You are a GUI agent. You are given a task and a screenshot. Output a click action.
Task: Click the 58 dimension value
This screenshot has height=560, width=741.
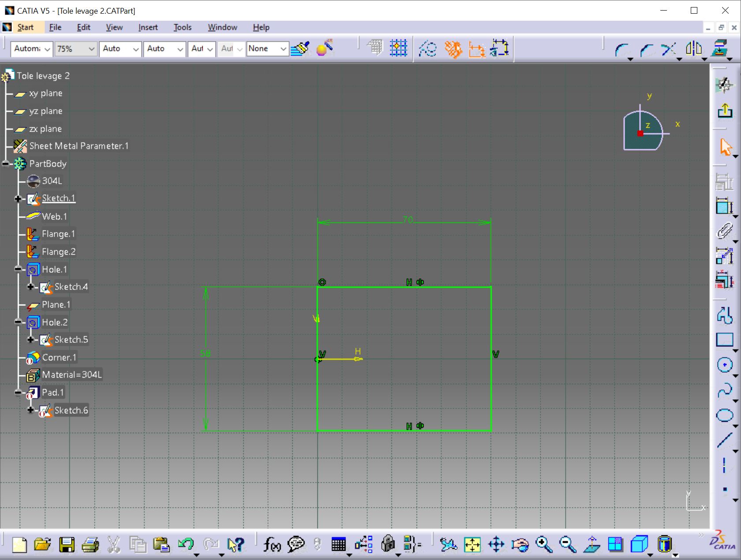[205, 353]
